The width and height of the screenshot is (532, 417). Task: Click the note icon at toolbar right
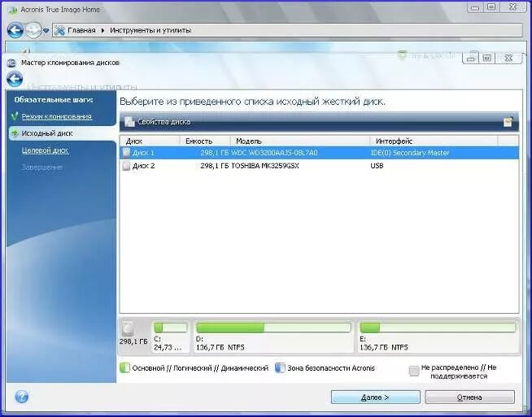508,122
